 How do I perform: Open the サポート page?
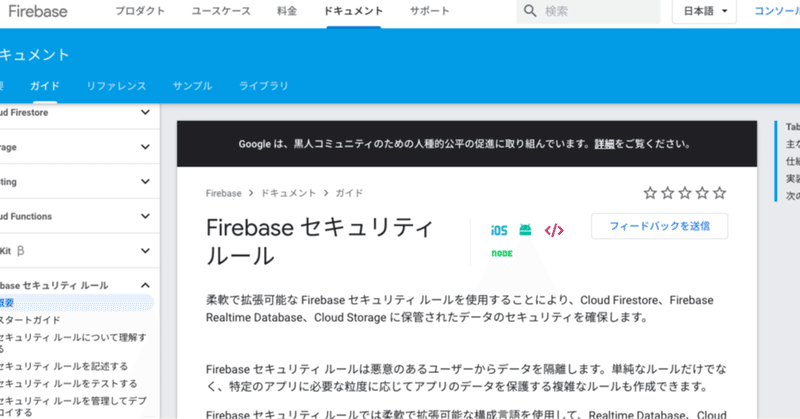[430, 11]
